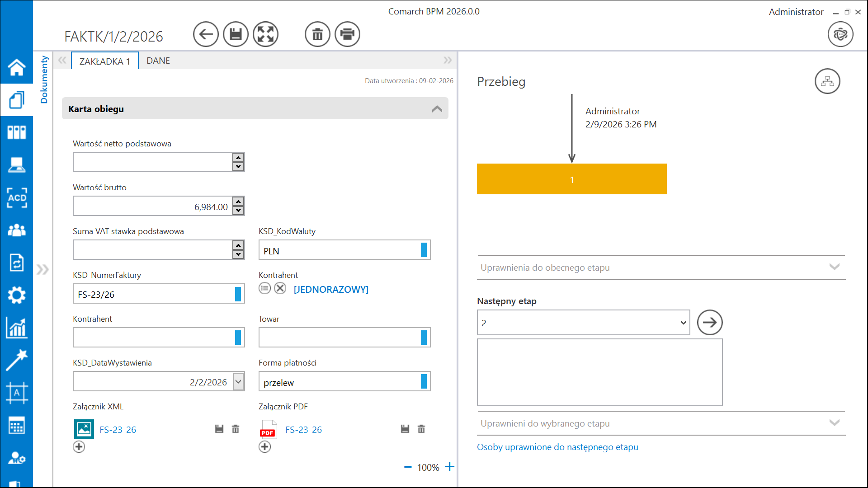The image size is (868, 488).
Task: Toggle full screen expand icon
Action: pyautogui.click(x=265, y=34)
